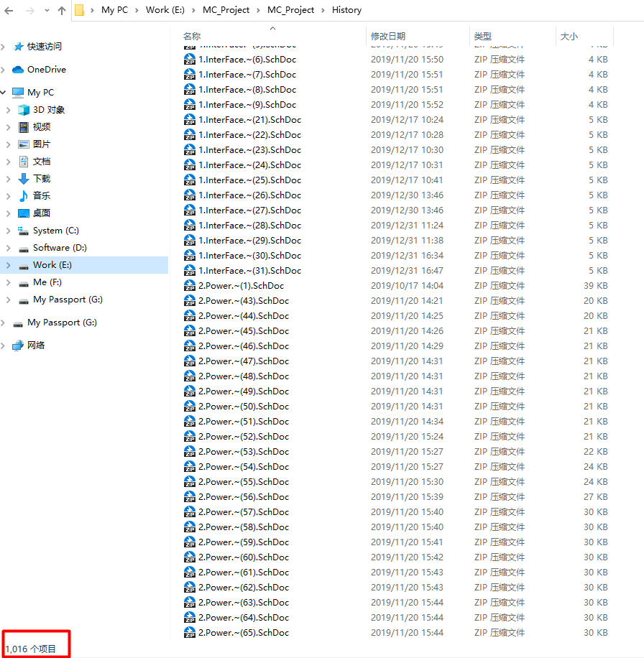Click the 音乐 music note icon

pos(24,196)
